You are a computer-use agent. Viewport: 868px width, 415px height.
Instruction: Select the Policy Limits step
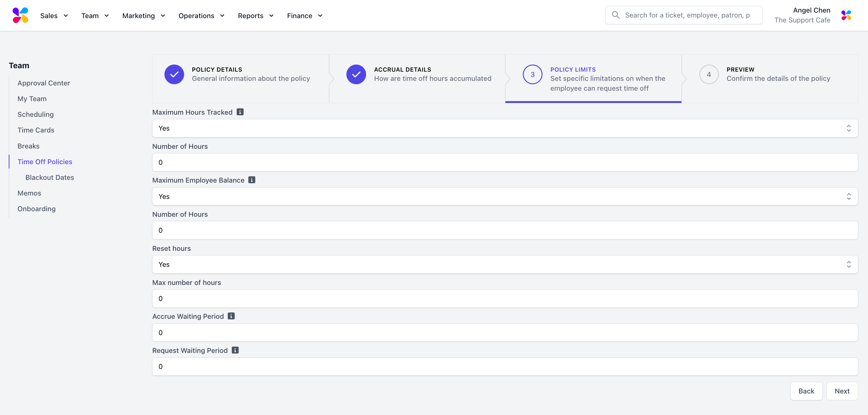click(x=594, y=79)
